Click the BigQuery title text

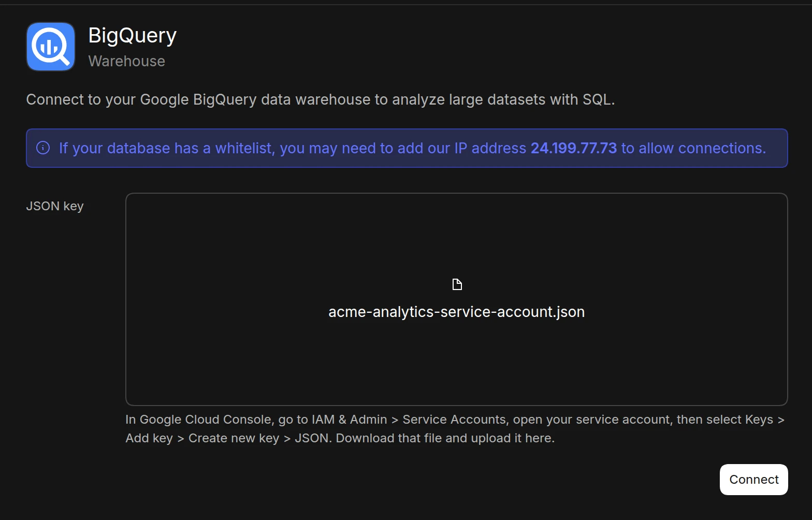point(133,36)
